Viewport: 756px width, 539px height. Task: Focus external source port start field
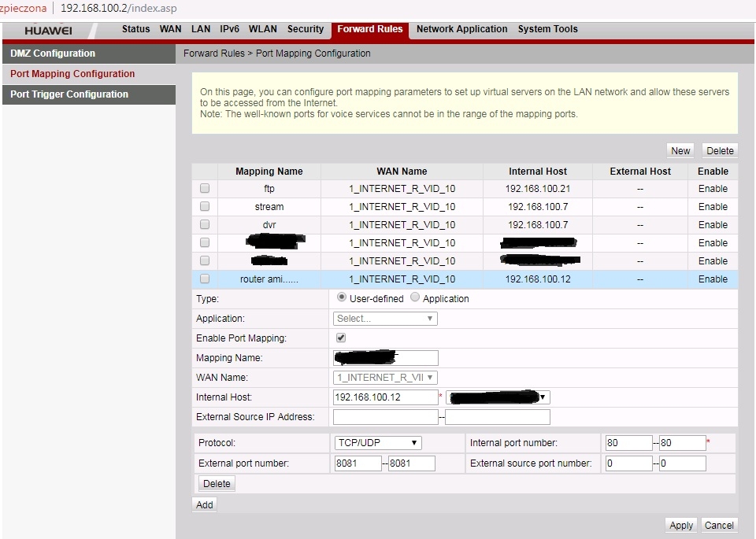click(628, 463)
